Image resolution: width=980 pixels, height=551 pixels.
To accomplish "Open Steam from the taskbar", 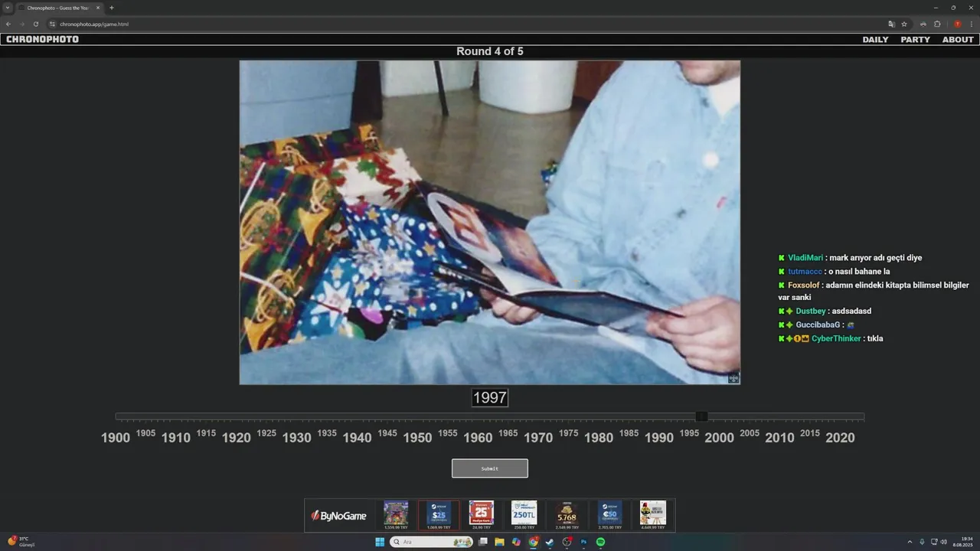I will 550,542.
